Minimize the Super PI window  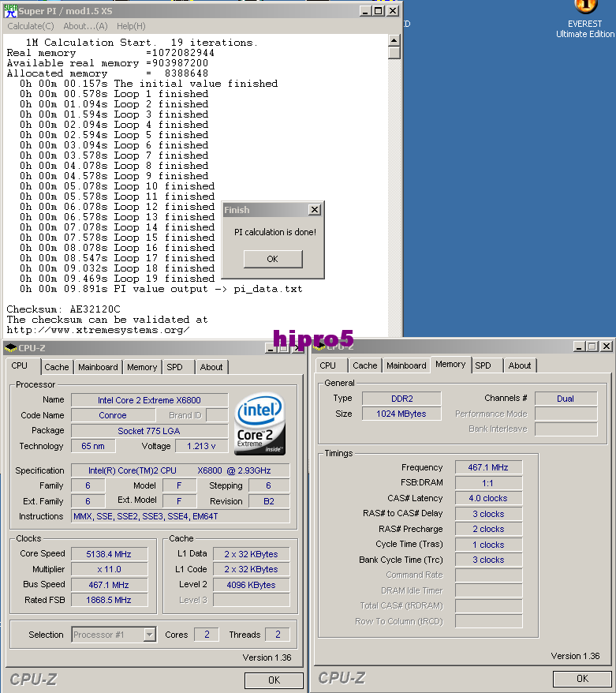click(x=364, y=11)
